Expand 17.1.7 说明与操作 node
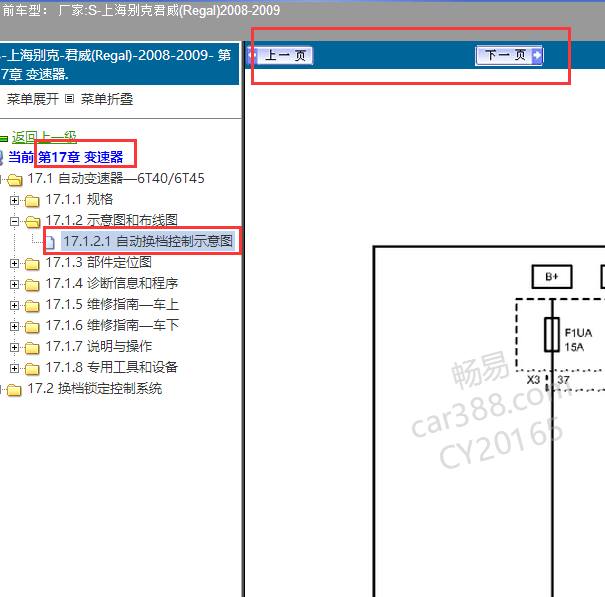Viewport: 605px width, 597px height. click(14, 347)
